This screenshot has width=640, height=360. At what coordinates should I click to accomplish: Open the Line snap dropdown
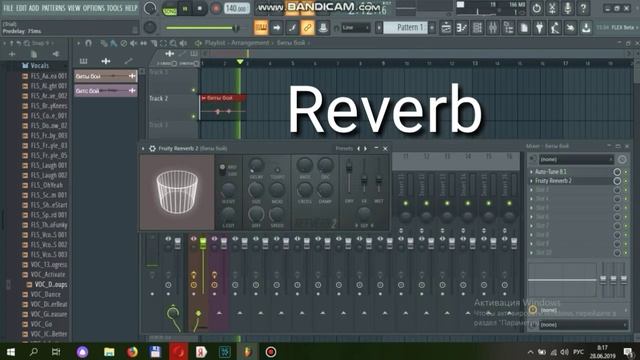coord(356,28)
